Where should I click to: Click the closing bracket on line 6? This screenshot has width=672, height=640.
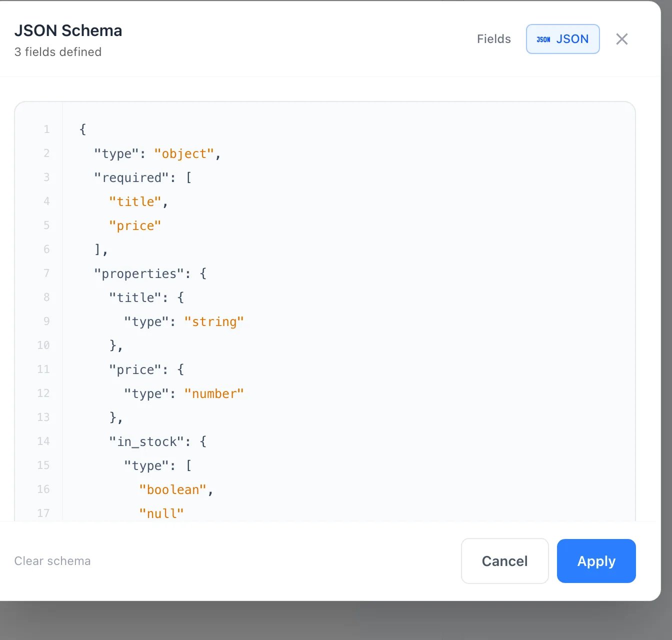(x=97, y=249)
